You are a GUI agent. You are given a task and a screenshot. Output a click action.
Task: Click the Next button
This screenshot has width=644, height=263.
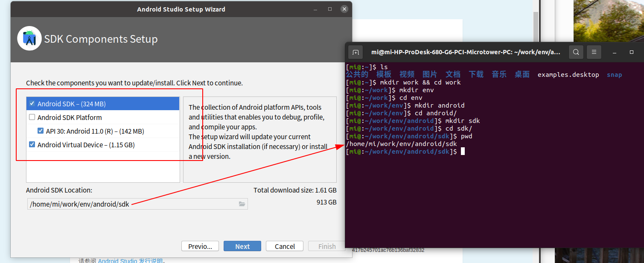242,246
